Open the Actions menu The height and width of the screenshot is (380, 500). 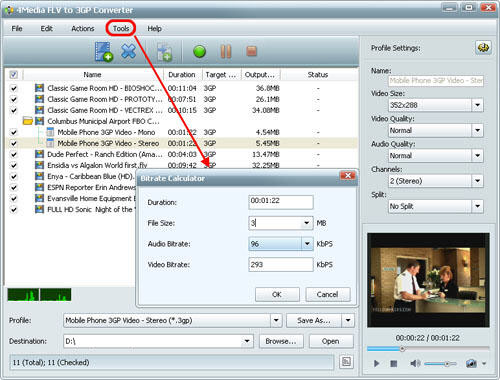click(x=83, y=29)
